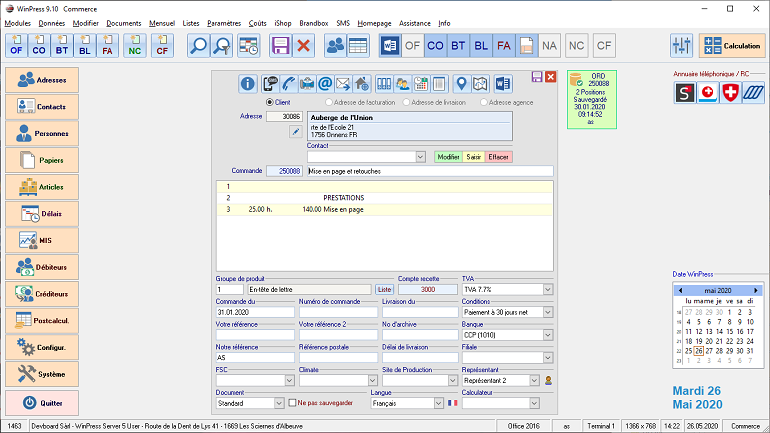Image resolution: width=770 pixels, height=433 pixels.
Task: Click the telephone handset call icon
Action: click(288, 84)
